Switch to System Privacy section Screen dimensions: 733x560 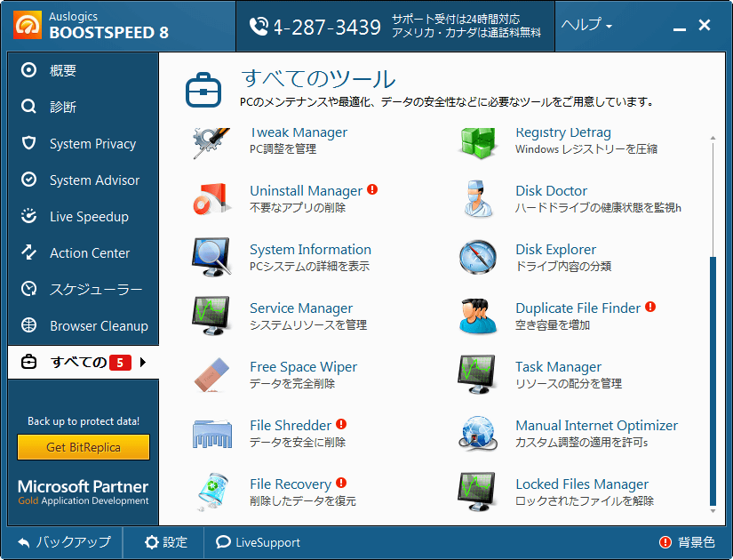84,143
